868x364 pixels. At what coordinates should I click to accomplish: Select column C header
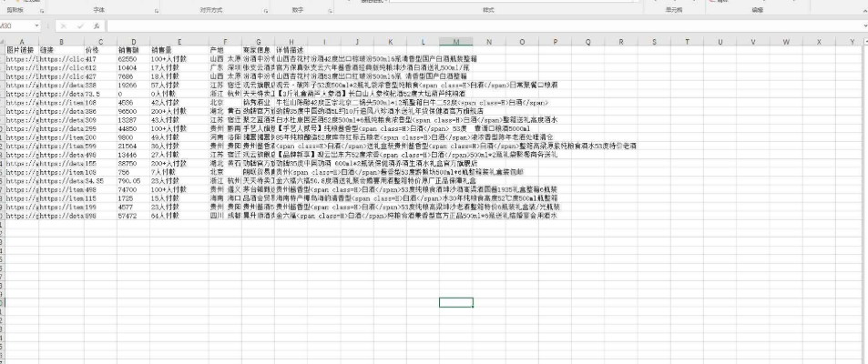(x=100, y=42)
